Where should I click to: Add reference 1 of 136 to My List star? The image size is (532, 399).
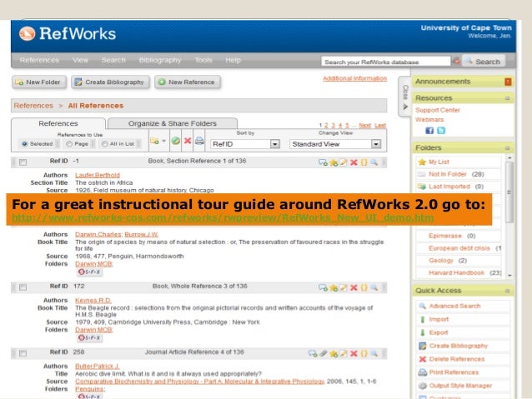pos(334,162)
